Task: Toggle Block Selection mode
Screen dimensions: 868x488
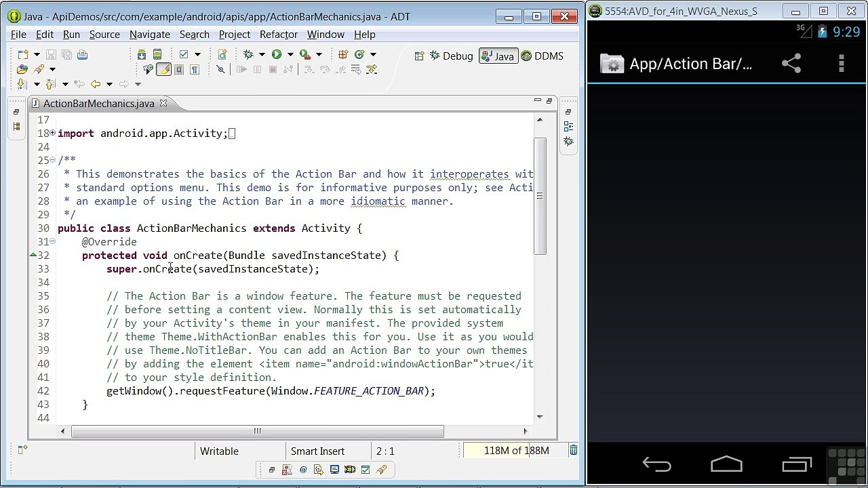Action: (x=179, y=69)
